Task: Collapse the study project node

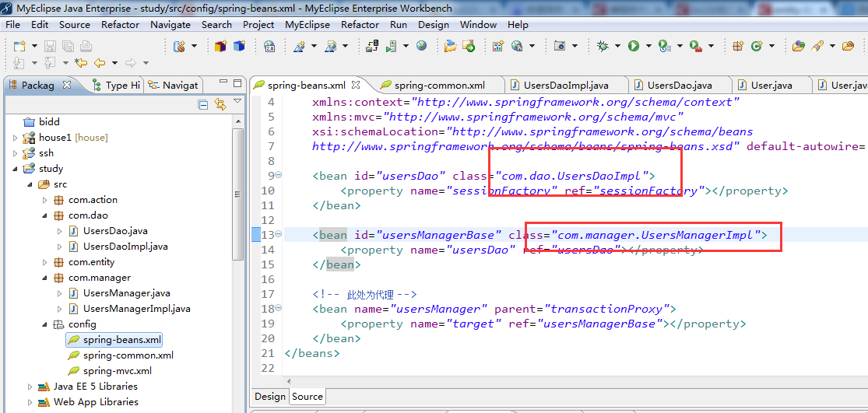Action: [x=15, y=169]
